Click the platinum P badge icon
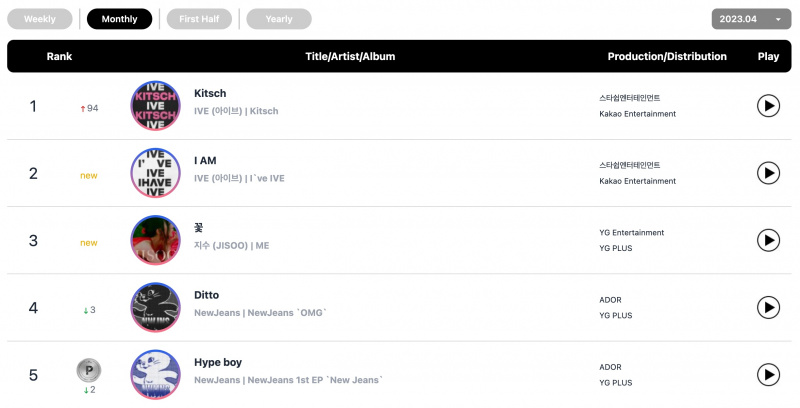This screenshot has width=800, height=408. pyautogui.click(x=89, y=371)
